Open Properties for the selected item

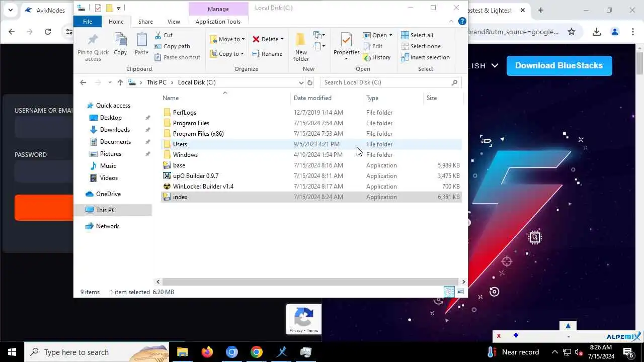tap(346, 47)
